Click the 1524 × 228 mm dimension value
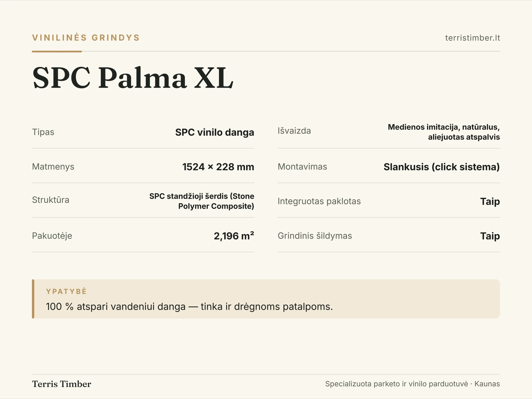Viewport: 532px width, 399px height. (218, 167)
